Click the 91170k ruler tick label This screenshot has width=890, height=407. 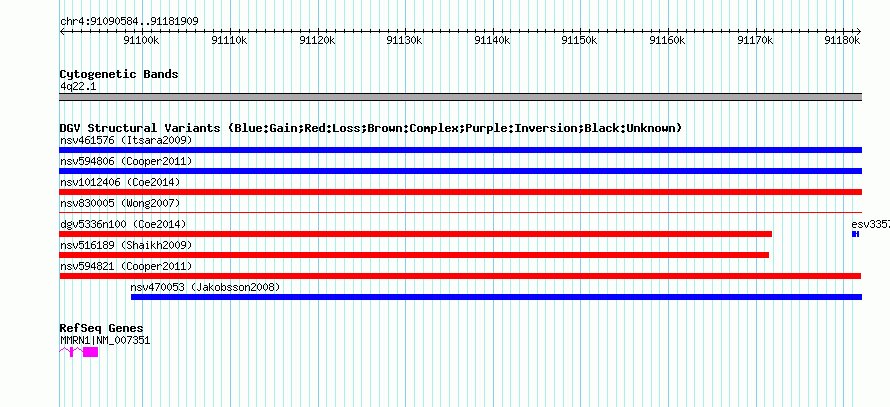click(x=755, y=40)
